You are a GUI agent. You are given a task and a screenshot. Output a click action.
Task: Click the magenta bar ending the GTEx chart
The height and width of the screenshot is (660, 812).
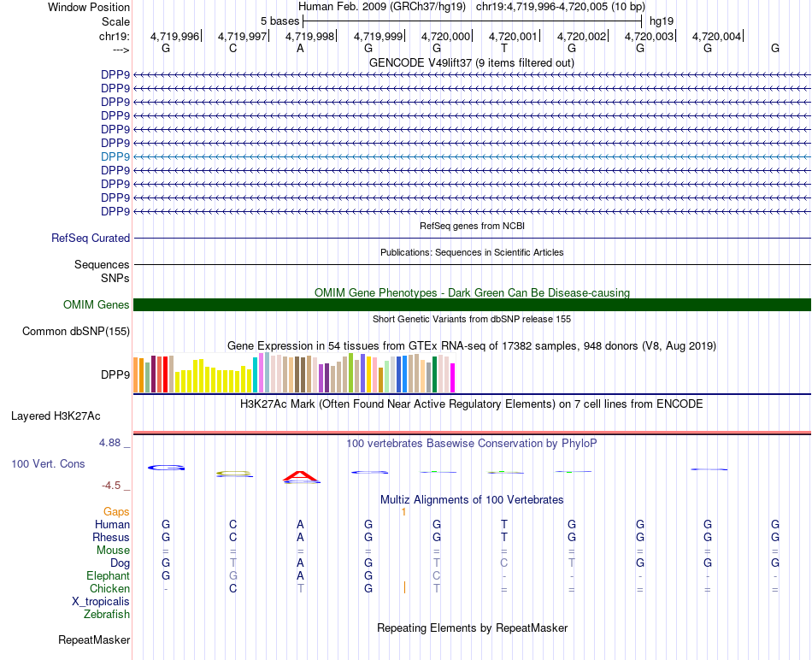[453, 378]
